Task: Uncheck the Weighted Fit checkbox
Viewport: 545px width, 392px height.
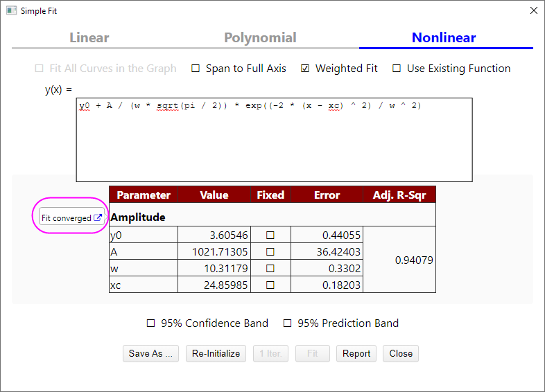Action: click(x=305, y=69)
